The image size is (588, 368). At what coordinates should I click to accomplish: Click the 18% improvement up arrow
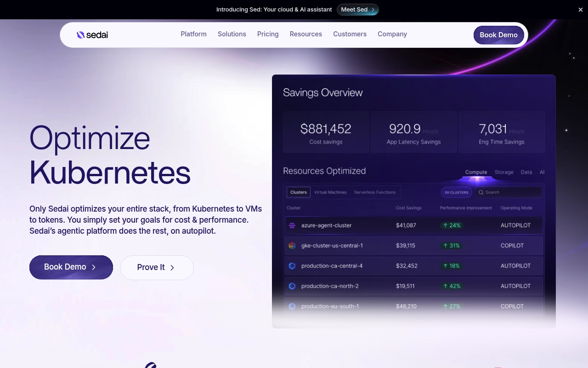(446, 266)
